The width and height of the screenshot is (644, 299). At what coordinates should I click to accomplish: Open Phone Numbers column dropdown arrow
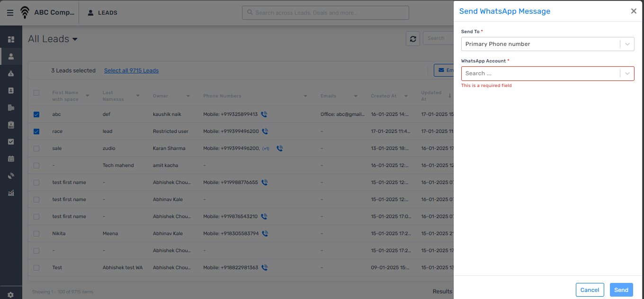click(305, 96)
